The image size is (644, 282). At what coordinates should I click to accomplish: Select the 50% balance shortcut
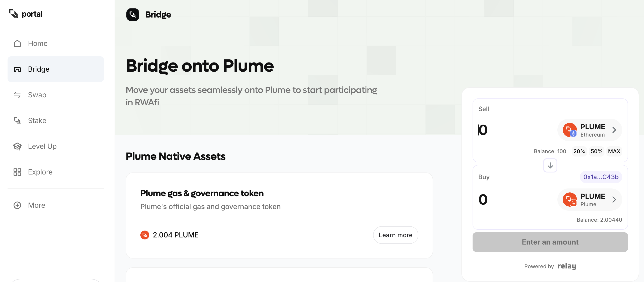tap(596, 151)
